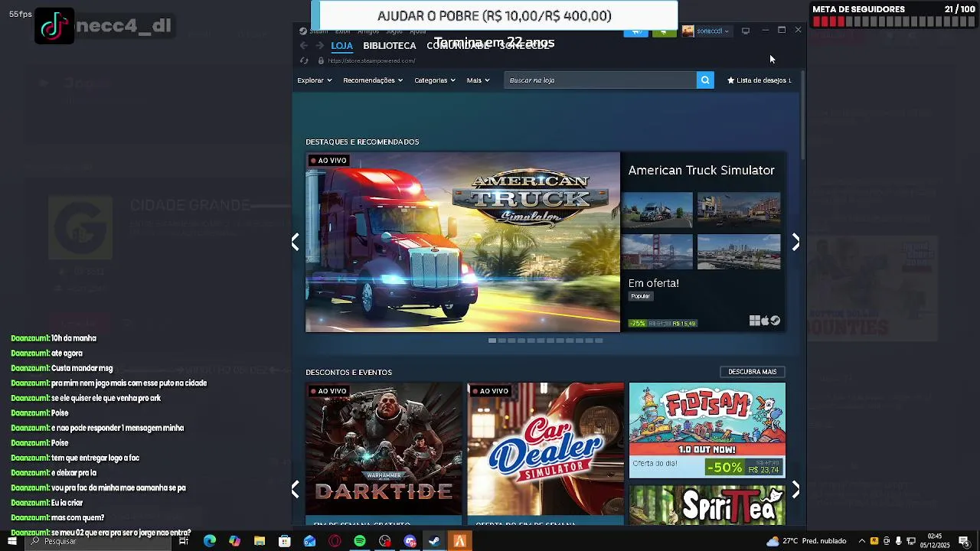Click the store URL address text

click(371, 60)
